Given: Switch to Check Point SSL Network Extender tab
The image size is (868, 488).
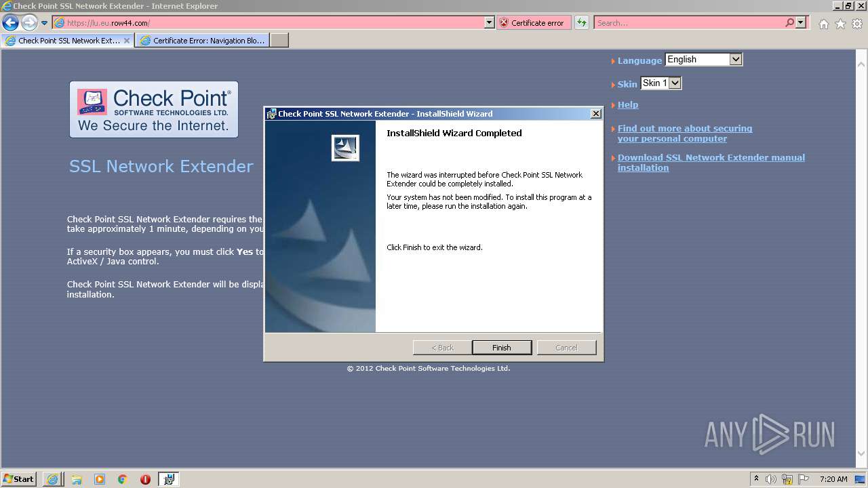Looking at the screenshot, I should pyautogui.click(x=67, y=41).
